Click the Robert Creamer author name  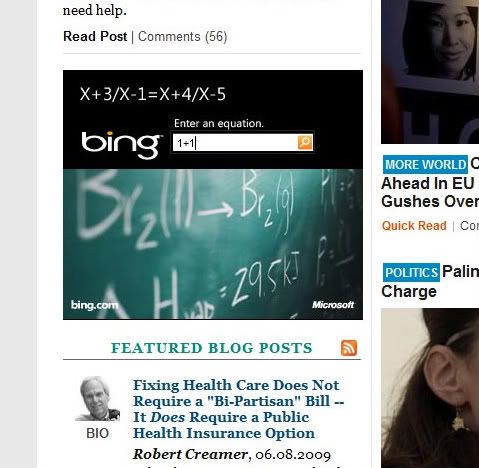click(x=190, y=454)
